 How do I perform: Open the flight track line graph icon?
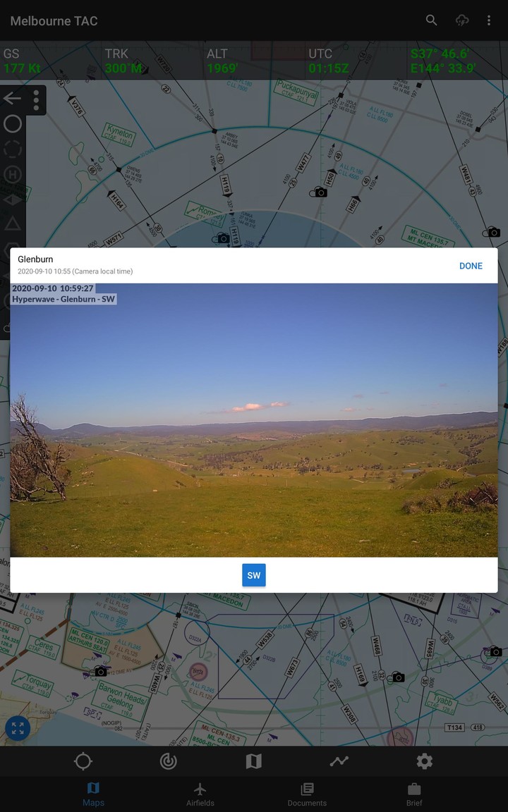(x=339, y=761)
